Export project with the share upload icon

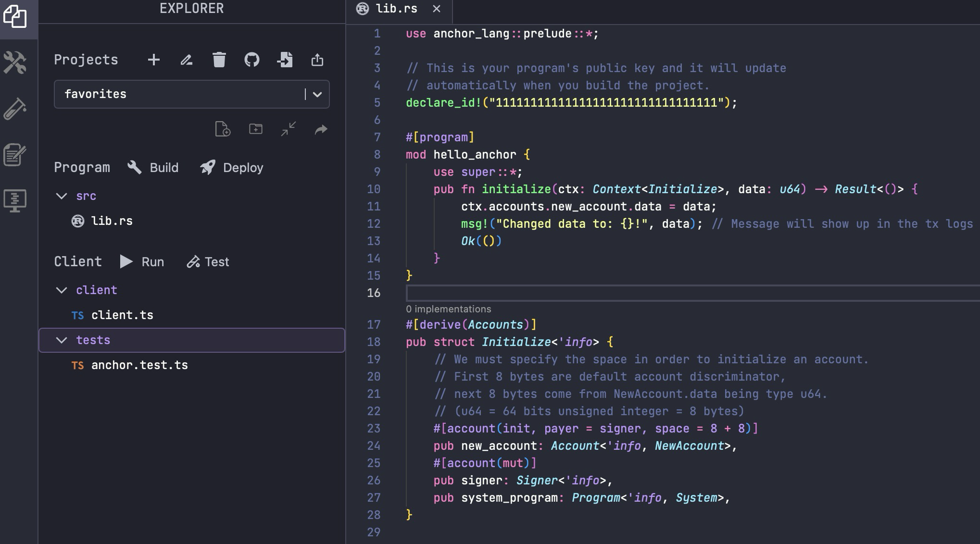pyautogui.click(x=317, y=60)
